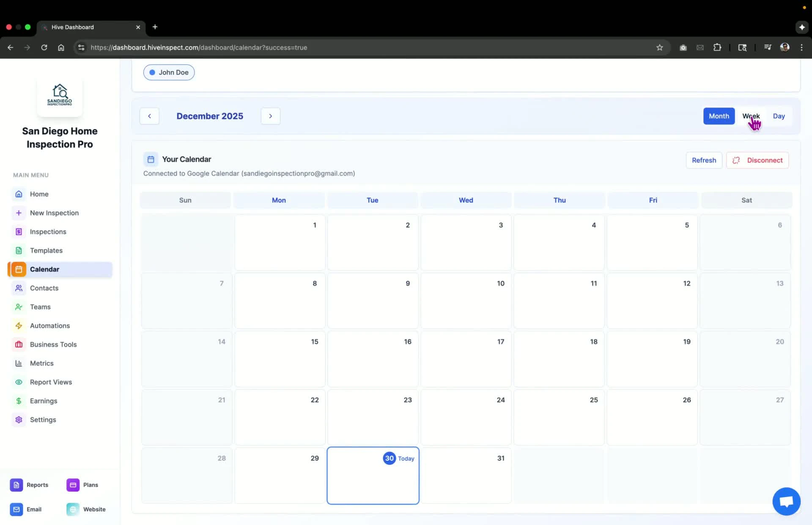812x525 pixels.
Task: Select today's date, December 30
Action: (x=373, y=475)
